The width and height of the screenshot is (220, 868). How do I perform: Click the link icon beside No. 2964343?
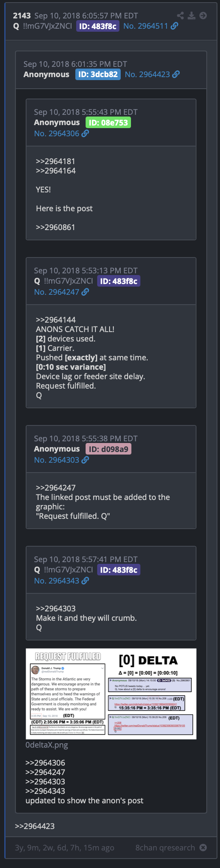tap(85, 581)
